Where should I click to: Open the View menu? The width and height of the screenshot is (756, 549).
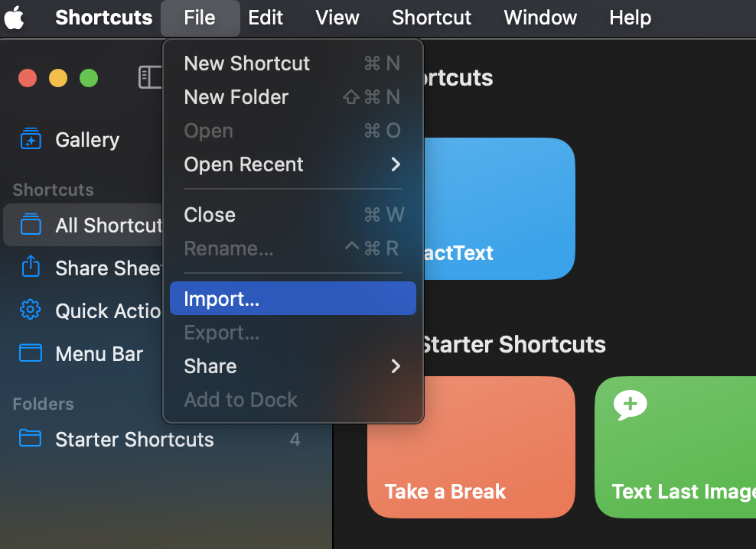point(337,18)
